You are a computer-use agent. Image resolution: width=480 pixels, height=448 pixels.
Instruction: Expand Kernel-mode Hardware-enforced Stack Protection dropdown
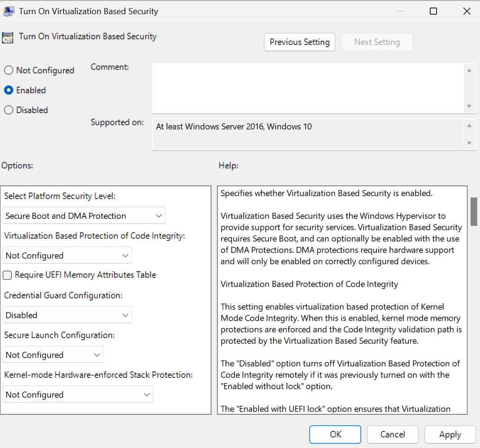pyautogui.click(x=78, y=395)
